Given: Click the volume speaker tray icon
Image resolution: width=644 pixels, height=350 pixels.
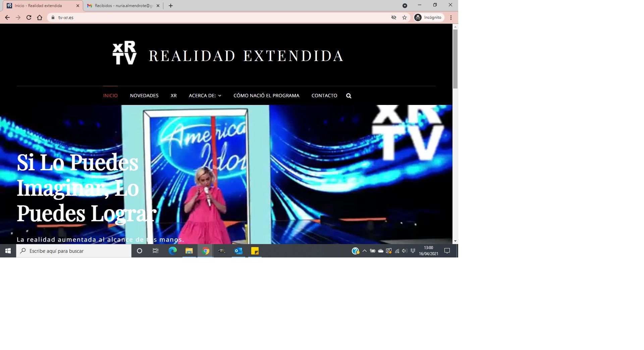Looking at the screenshot, I should [405, 251].
